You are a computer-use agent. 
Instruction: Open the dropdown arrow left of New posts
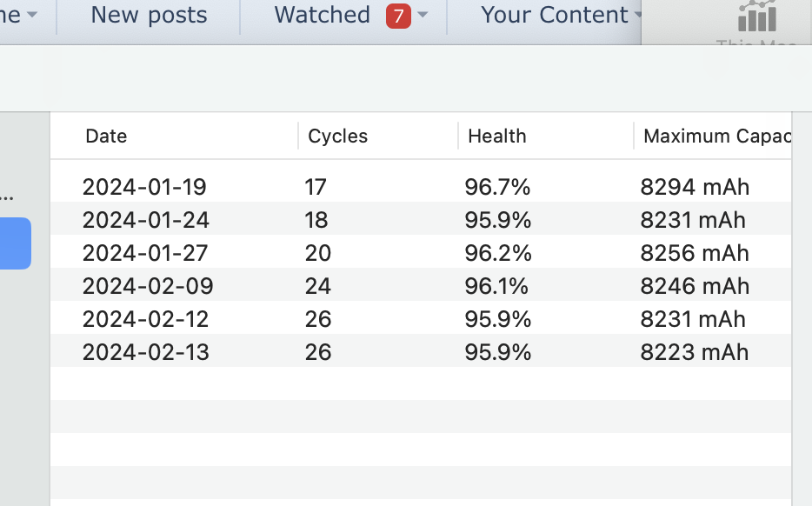click(x=32, y=16)
